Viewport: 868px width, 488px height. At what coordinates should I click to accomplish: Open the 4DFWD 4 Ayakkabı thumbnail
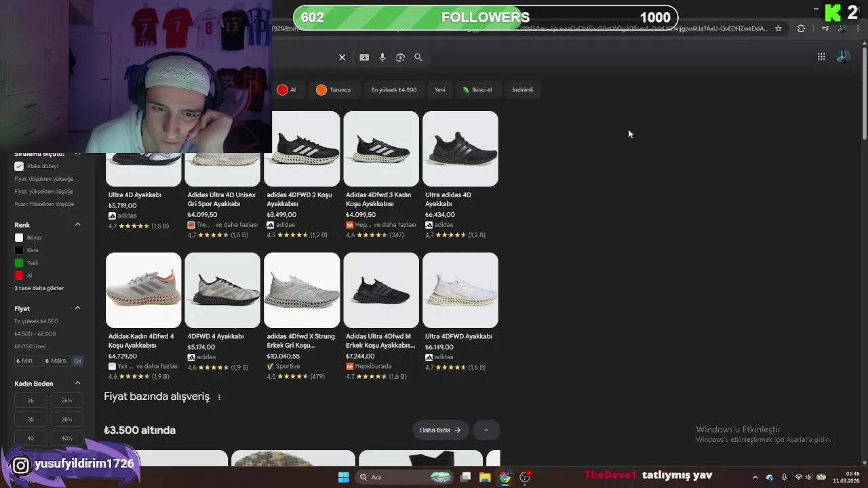point(222,290)
